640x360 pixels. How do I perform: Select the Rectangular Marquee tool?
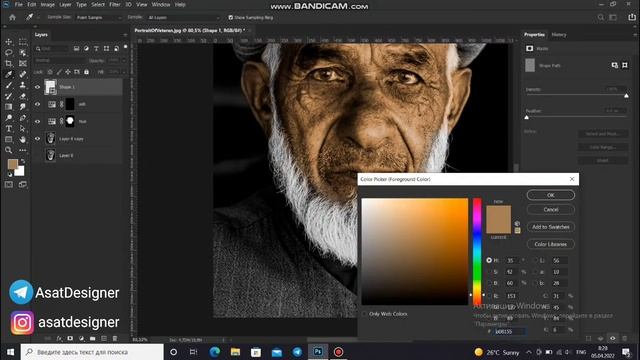click(23, 42)
